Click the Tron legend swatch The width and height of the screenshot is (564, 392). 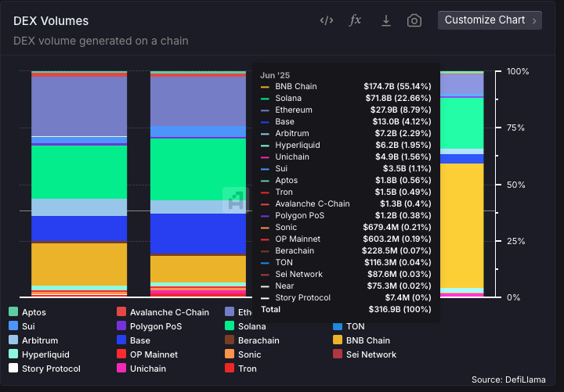tap(230, 368)
